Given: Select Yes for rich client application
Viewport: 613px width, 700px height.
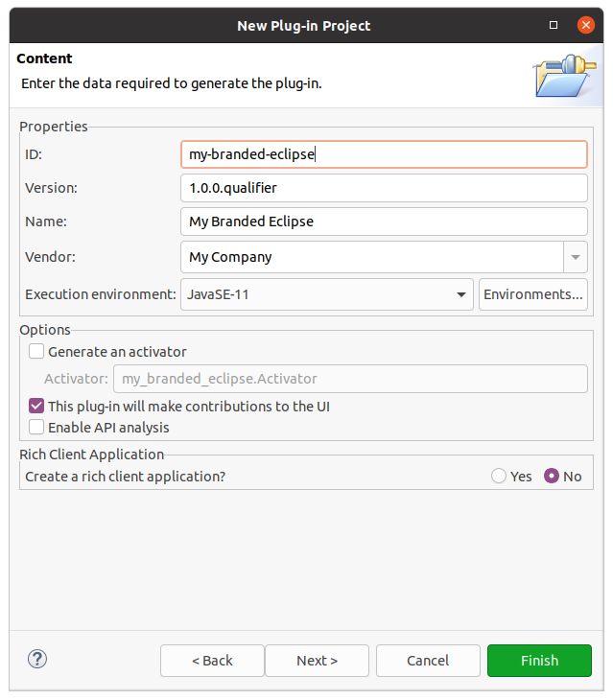Looking at the screenshot, I should click(x=499, y=477).
